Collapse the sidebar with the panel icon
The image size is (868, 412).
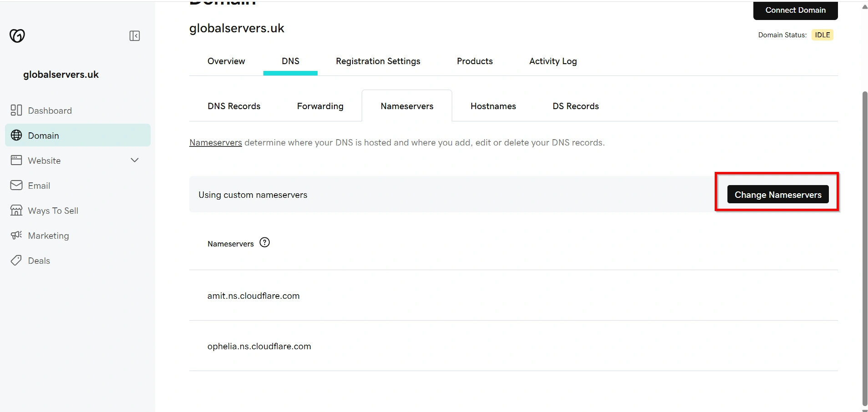[135, 36]
